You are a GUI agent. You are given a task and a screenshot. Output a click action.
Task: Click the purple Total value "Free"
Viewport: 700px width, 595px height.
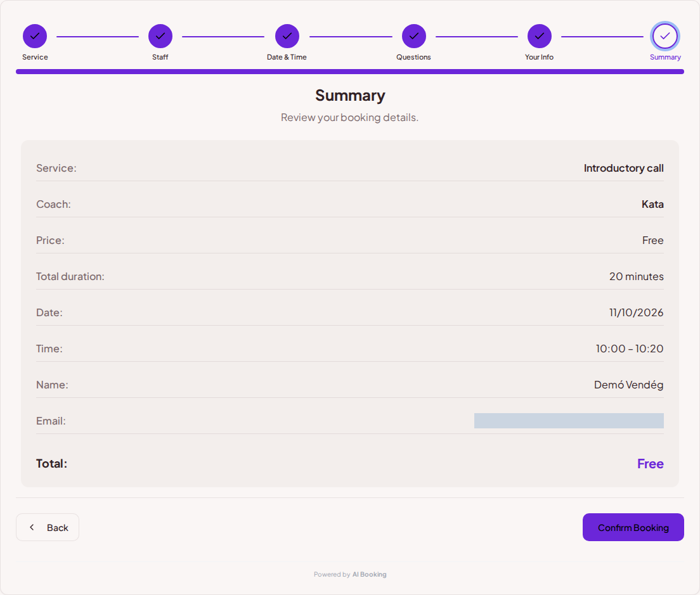click(x=651, y=464)
